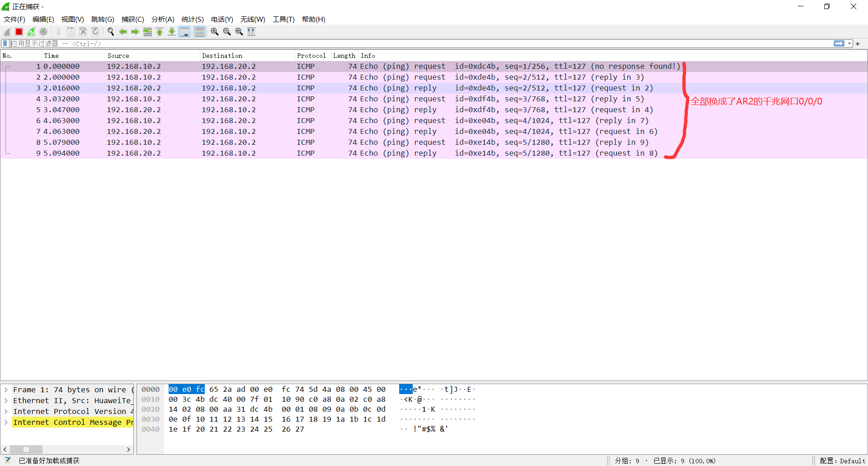The width and height of the screenshot is (868, 466).
Task: Open the 视图(V) menu
Action: pos(73,19)
